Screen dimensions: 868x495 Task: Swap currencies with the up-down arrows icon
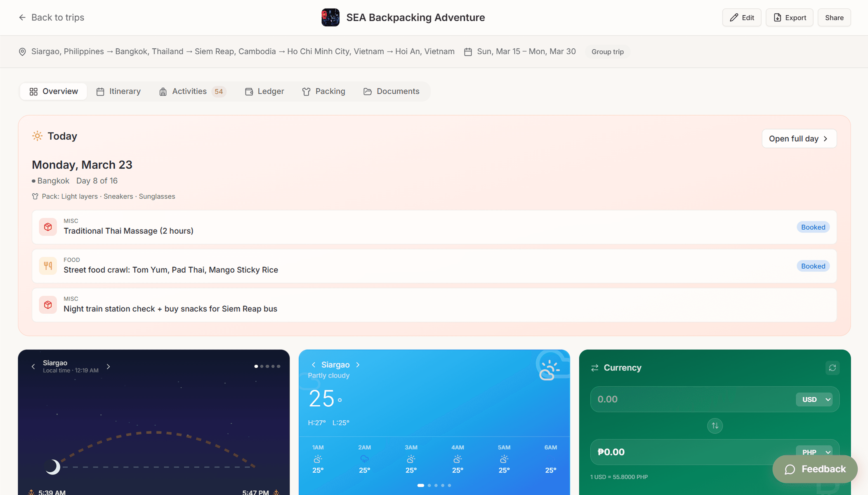pyautogui.click(x=715, y=426)
